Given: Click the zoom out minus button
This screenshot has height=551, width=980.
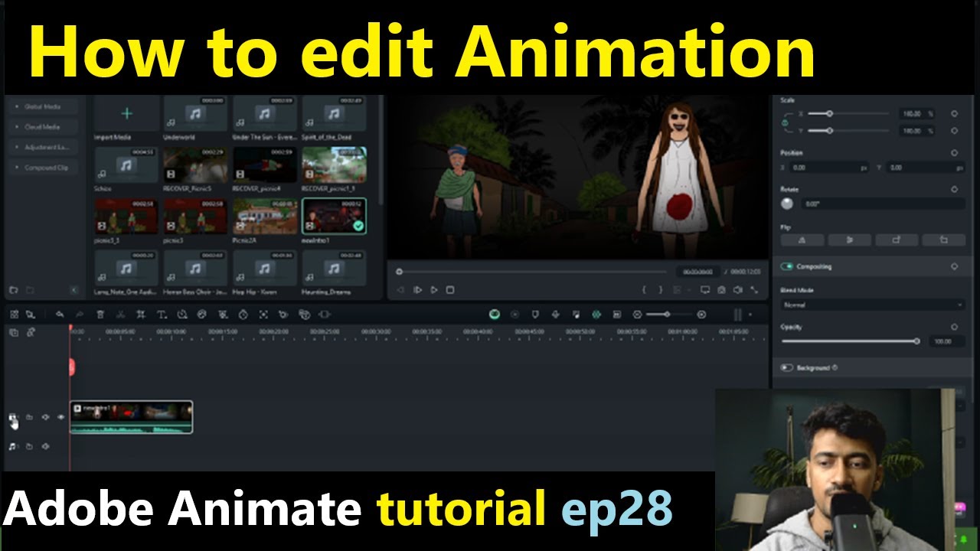Looking at the screenshot, I should (x=637, y=315).
